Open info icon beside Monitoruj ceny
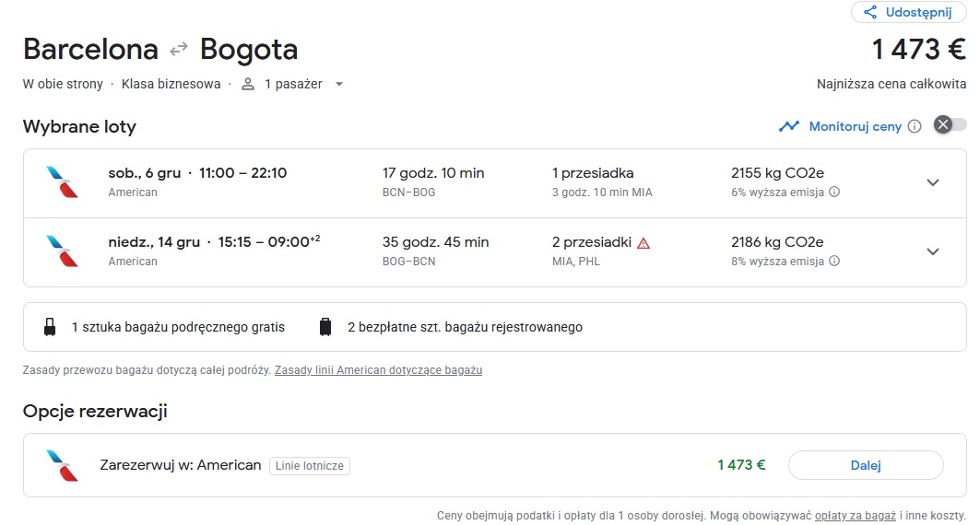Viewport: 980px width, 525px height. coord(915,126)
